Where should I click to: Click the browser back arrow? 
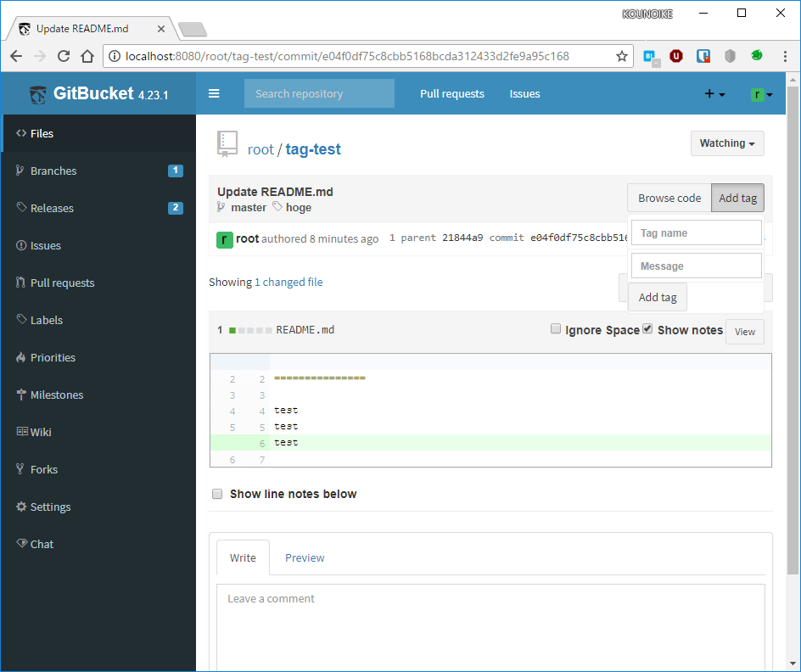16,56
